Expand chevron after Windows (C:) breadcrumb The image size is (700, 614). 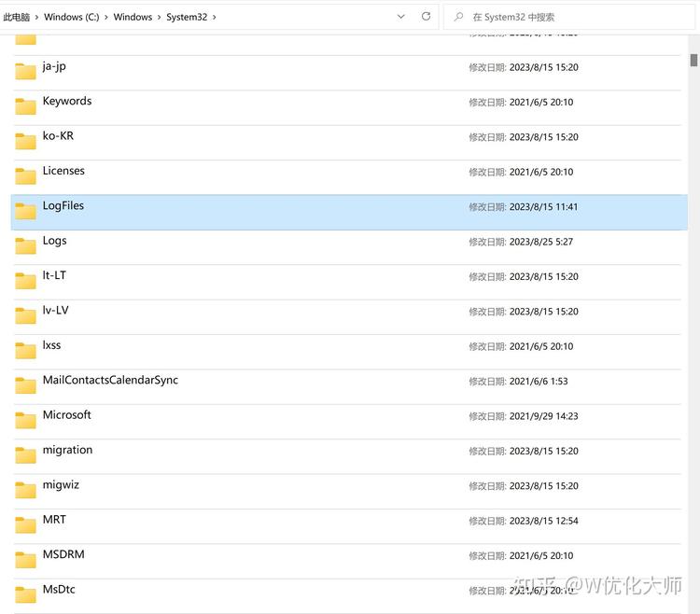(x=106, y=18)
